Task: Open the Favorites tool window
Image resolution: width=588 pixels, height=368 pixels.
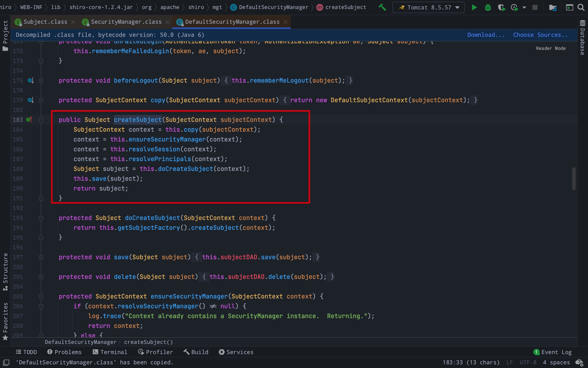Action: pyautogui.click(x=5, y=321)
